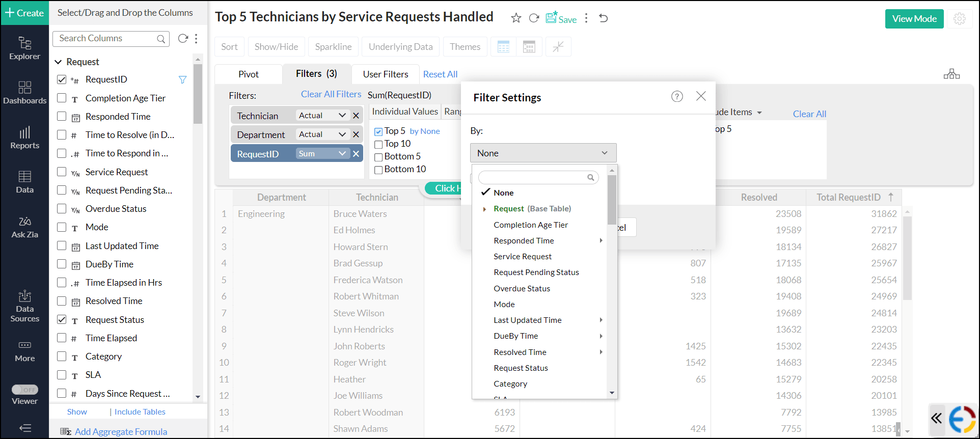Check the Top 10 checkbox
Image resolution: width=980 pixels, height=439 pixels.
[x=378, y=144]
